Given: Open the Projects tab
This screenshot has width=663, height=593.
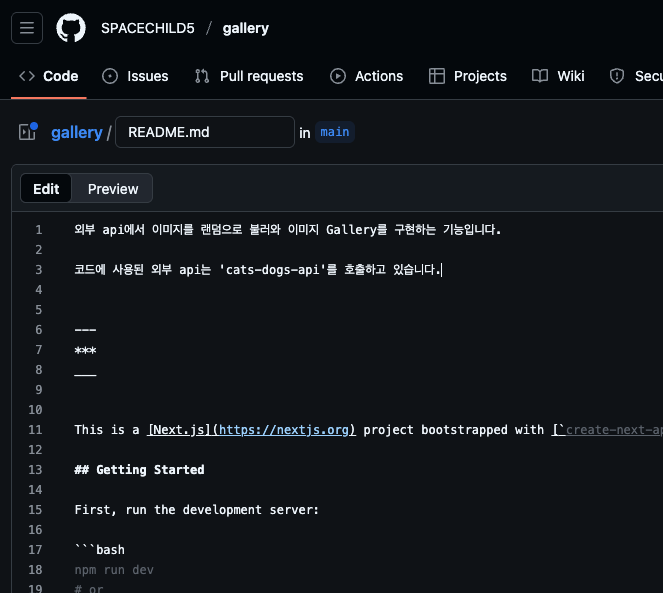Looking at the screenshot, I should pyautogui.click(x=468, y=76).
